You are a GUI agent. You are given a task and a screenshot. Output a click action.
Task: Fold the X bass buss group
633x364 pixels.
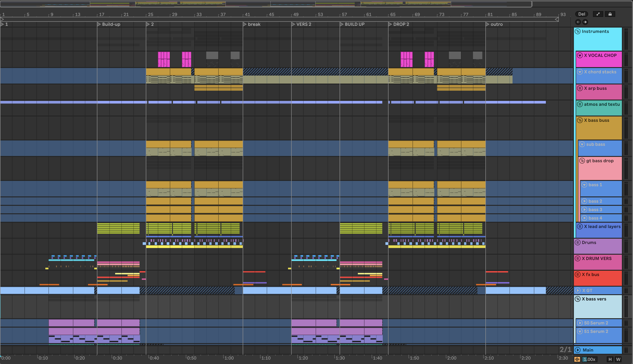click(x=580, y=120)
